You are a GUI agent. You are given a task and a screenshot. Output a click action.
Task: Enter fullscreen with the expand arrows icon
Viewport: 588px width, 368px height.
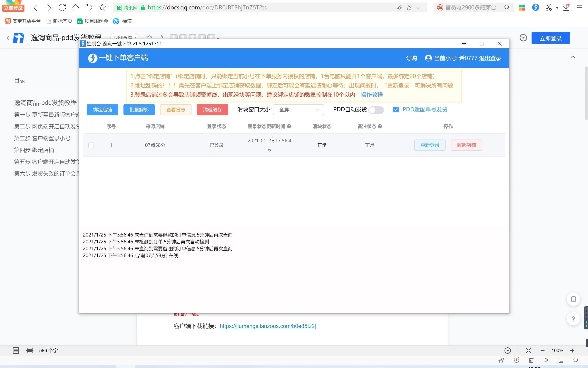click(x=528, y=351)
